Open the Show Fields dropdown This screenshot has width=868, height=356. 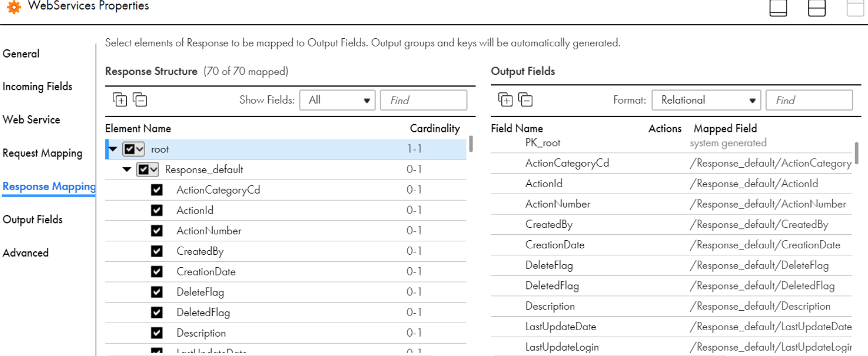pyautogui.click(x=337, y=100)
